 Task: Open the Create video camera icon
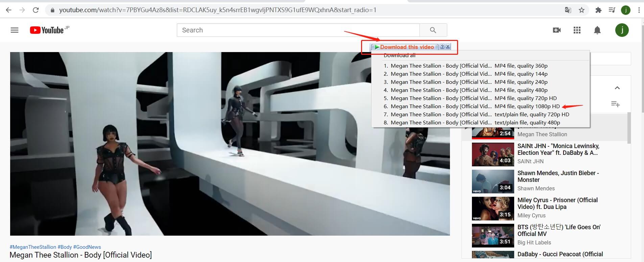pos(557,30)
